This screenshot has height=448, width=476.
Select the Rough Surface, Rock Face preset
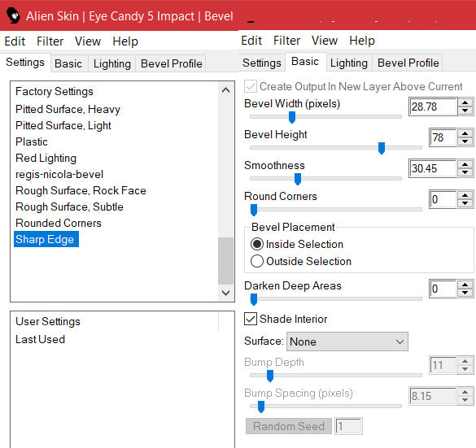pos(81,190)
